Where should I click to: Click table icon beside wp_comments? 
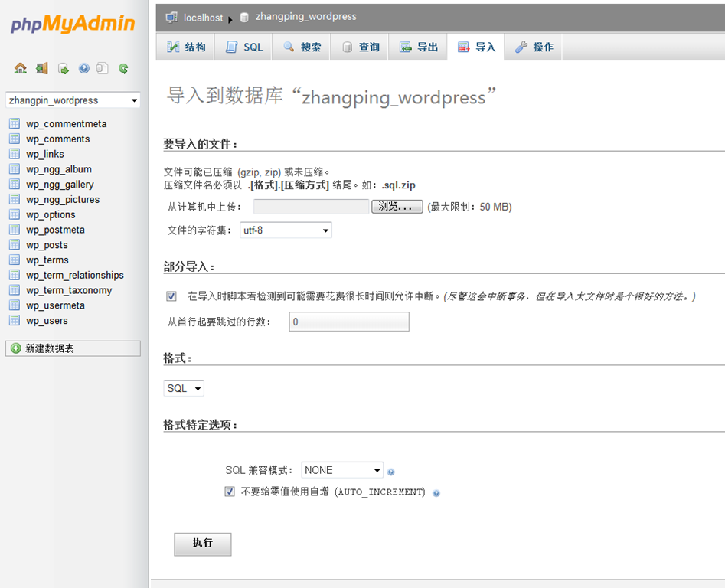15,139
